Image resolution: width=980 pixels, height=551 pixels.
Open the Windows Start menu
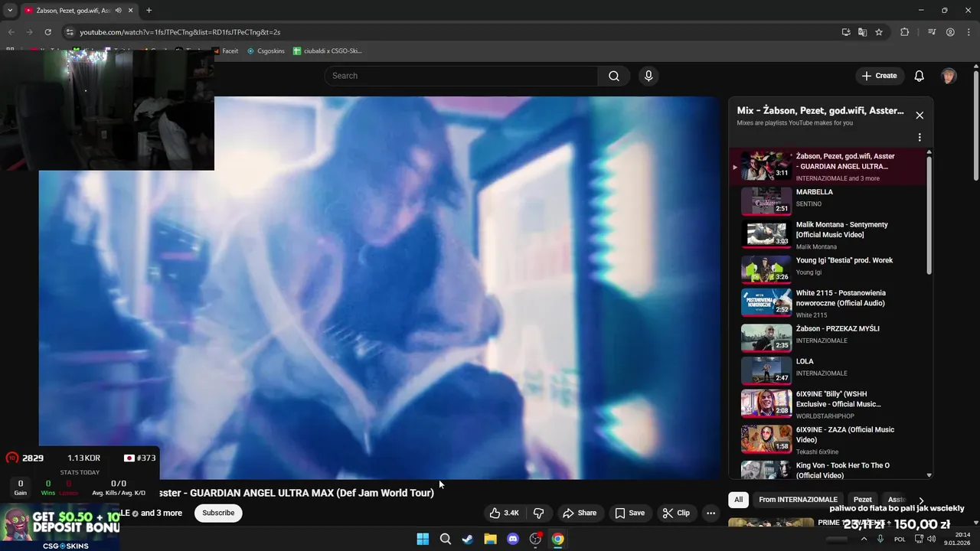(423, 539)
